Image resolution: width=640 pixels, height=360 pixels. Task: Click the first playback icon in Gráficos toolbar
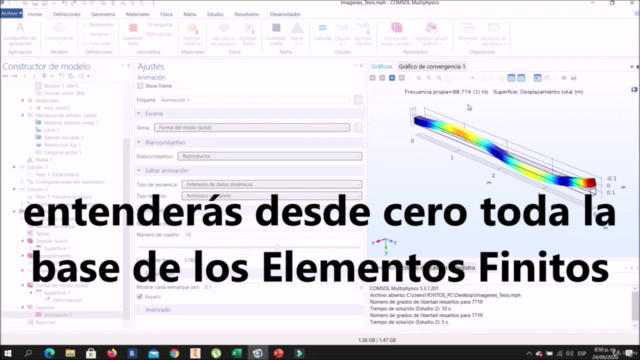(x=373, y=78)
